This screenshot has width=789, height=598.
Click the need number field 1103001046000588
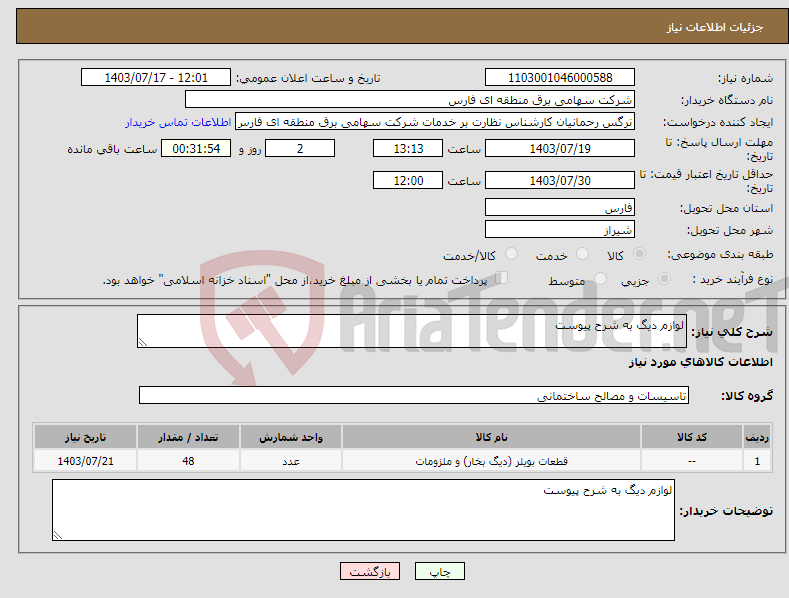560,78
